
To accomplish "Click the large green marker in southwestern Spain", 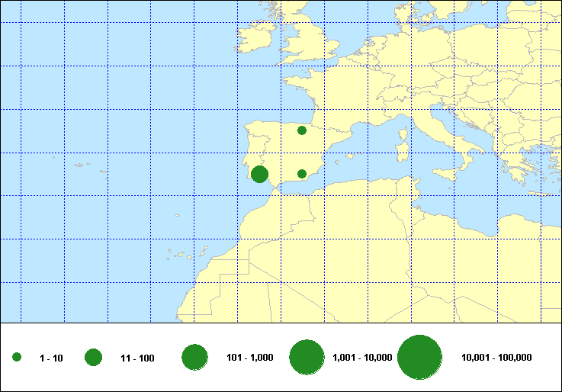I will pos(259,174).
